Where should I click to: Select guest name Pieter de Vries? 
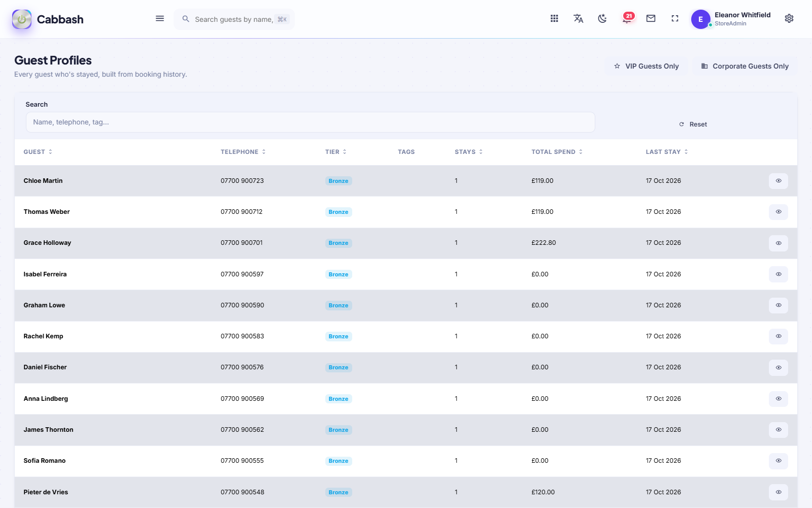[46, 492]
